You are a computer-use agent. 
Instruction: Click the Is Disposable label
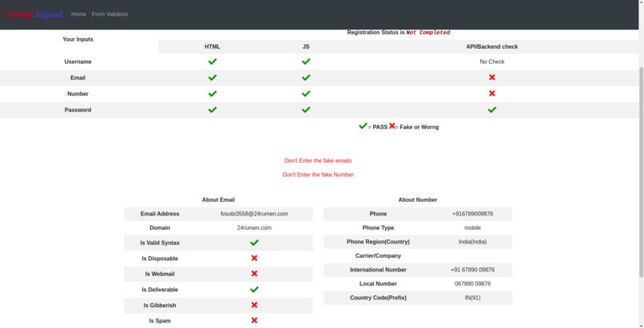tap(160, 259)
